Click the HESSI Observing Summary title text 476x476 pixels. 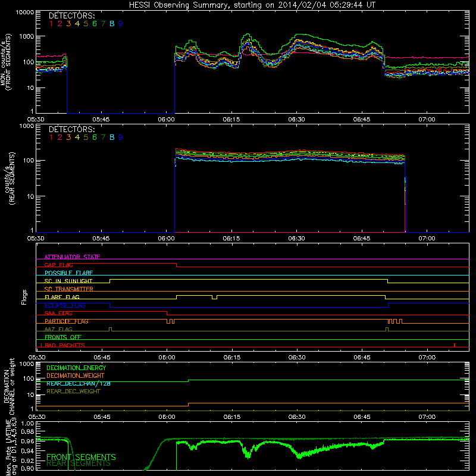point(252,5)
